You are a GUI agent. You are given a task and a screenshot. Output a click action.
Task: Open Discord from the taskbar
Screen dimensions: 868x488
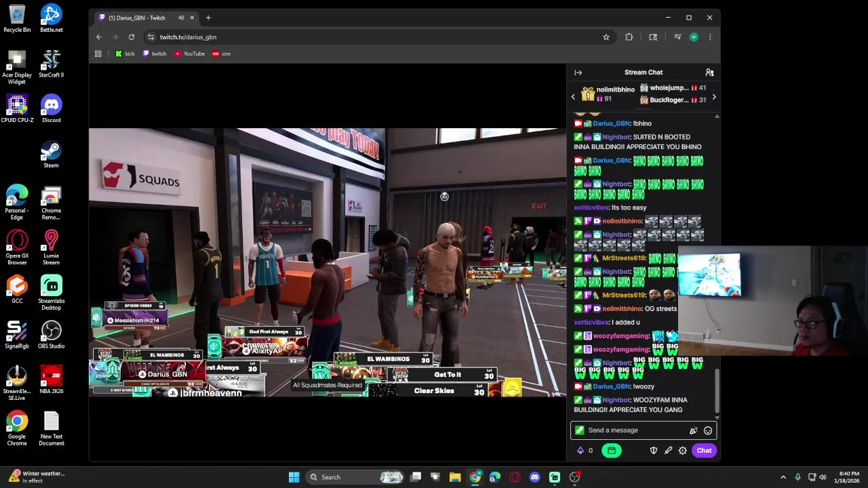point(535,477)
